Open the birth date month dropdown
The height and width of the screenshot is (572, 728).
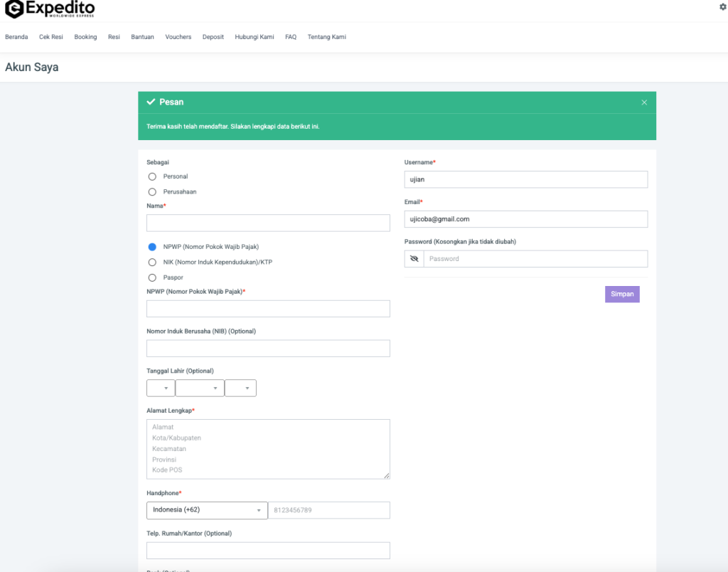pyautogui.click(x=200, y=388)
